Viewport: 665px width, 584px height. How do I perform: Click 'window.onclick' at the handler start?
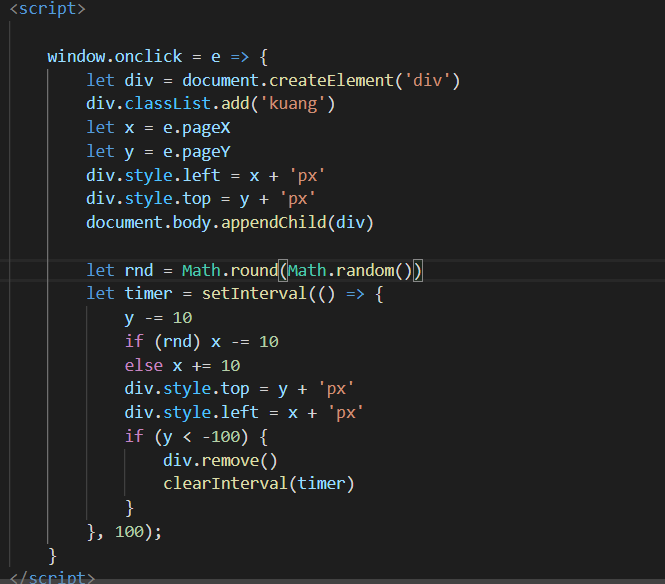point(115,56)
